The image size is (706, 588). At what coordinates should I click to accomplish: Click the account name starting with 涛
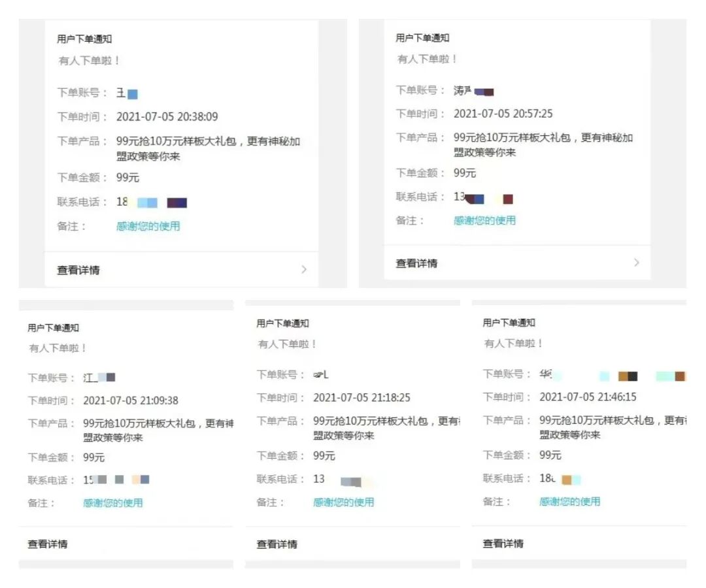tap(474, 91)
